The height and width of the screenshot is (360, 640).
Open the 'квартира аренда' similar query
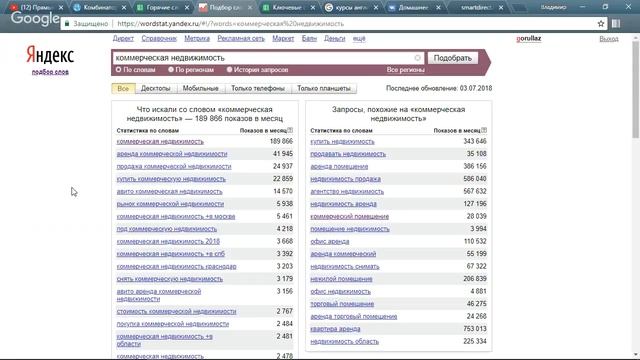[x=336, y=329]
